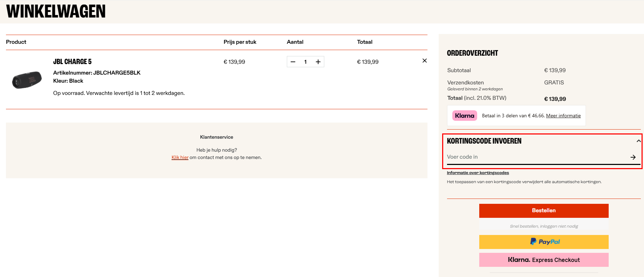Click 'Snel bestellen, inloggen niet nodig' note

pos(544,226)
